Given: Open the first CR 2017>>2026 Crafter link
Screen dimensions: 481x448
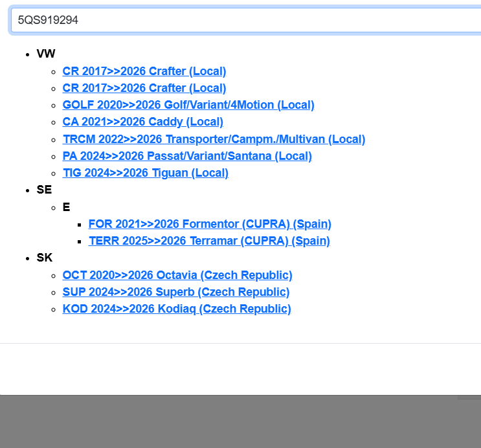Looking at the screenshot, I should [144, 71].
